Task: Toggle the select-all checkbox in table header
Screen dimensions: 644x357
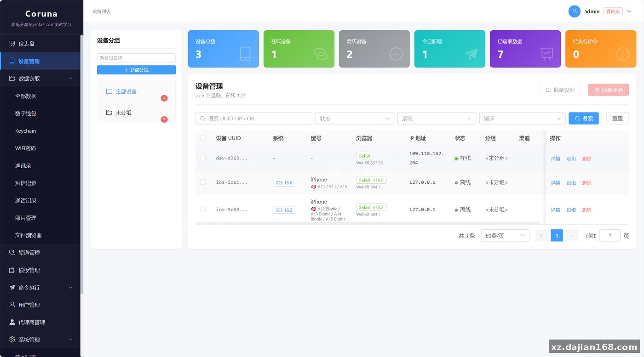Action: tap(203, 138)
